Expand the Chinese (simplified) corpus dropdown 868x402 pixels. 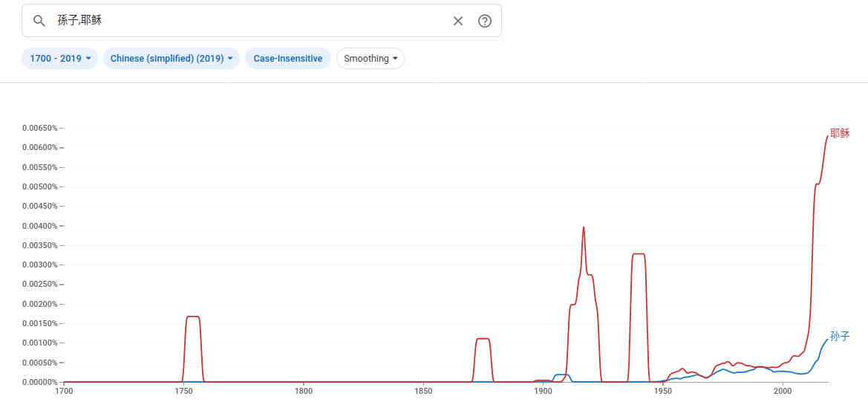172,59
